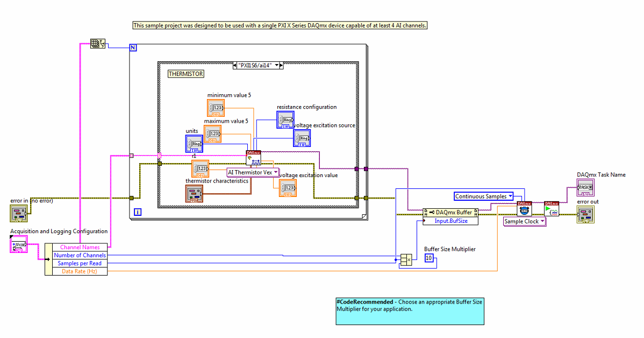Select the voltage excitation value numeric terminal
Image resolution: width=644 pixels, height=338 pixels.
tap(288, 188)
